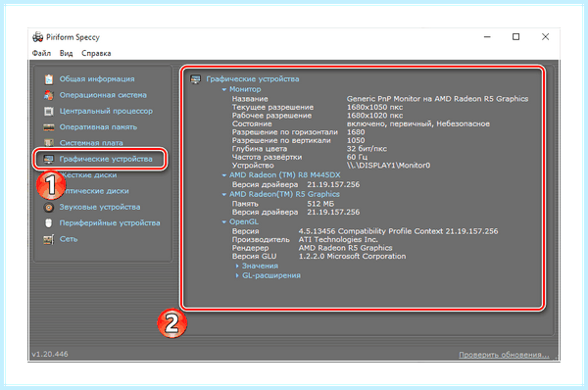Click the v1.20.446 version label
Image resolution: width=588 pixels, height=390 pixels.
(50, 354)
